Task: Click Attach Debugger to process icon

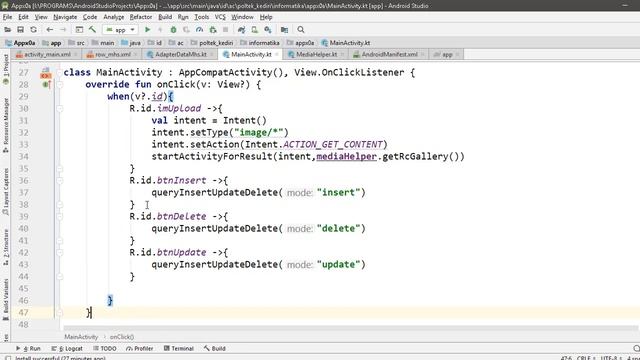Action: click(x=213, y=30)
